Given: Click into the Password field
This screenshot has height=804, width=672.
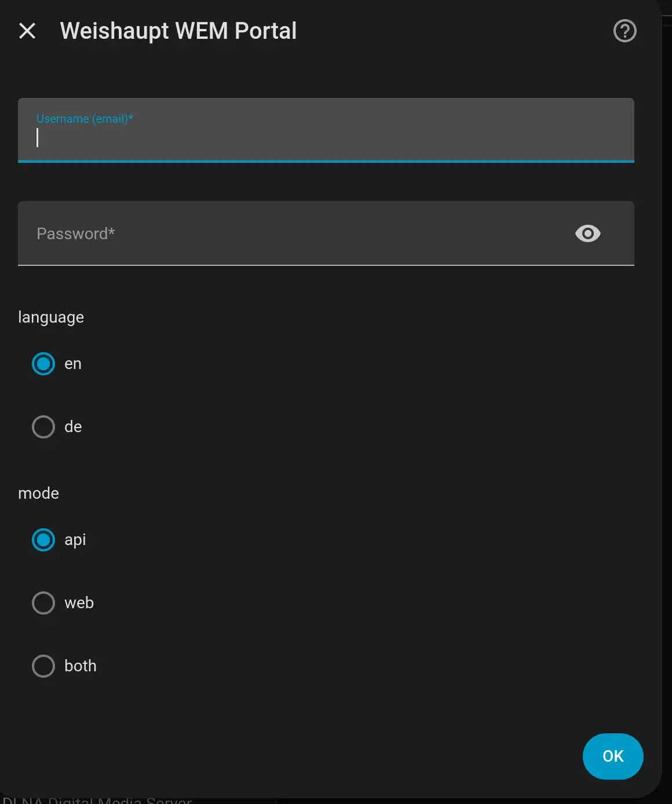Looking at the screenshot, I should click(326, 233).
